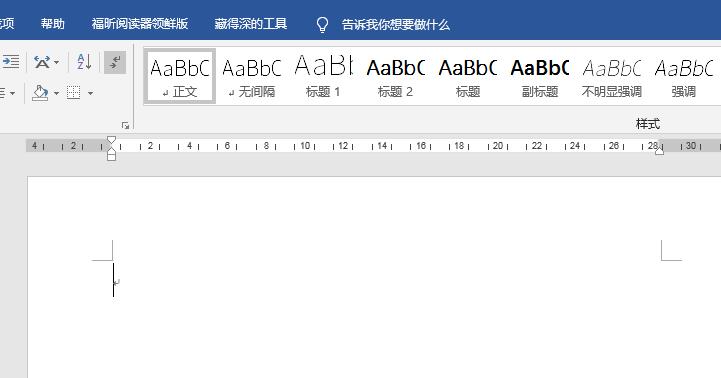This screenshot has width=721, height=378.
Task: Click the 样式 group label
Action: pos(648,124)
